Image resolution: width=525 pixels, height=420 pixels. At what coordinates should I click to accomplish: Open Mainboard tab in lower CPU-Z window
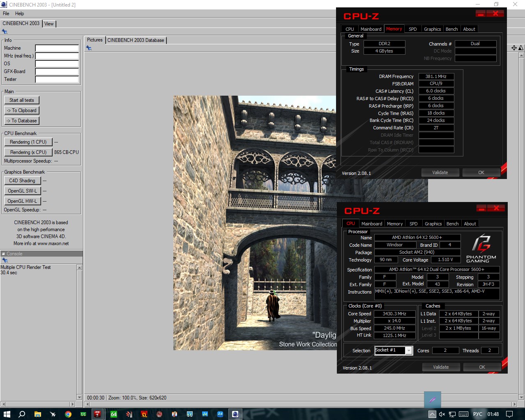pos(372,224)
